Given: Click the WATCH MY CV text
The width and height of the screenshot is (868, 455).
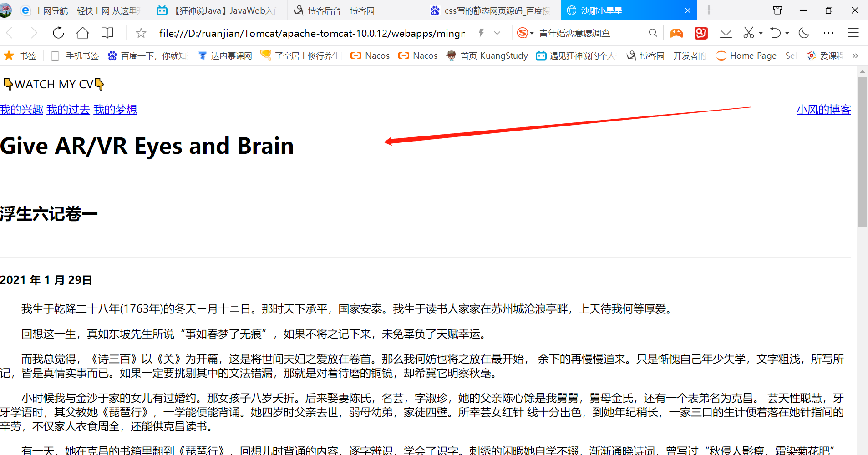Looking at the screenshot, I should pyautogui.click(x=54, y=84).
